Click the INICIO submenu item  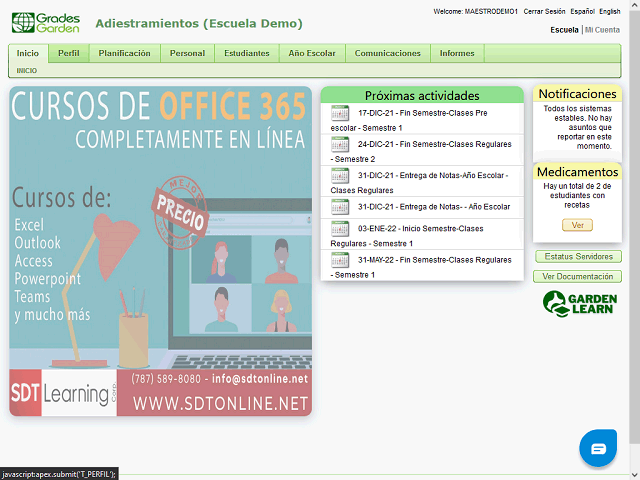[x=27, y=71]
